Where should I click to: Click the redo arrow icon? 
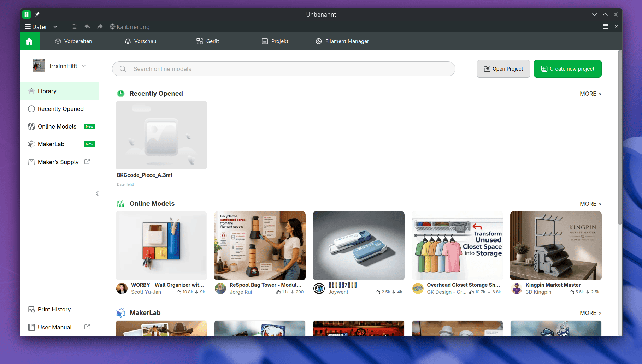tap(100, 26)
